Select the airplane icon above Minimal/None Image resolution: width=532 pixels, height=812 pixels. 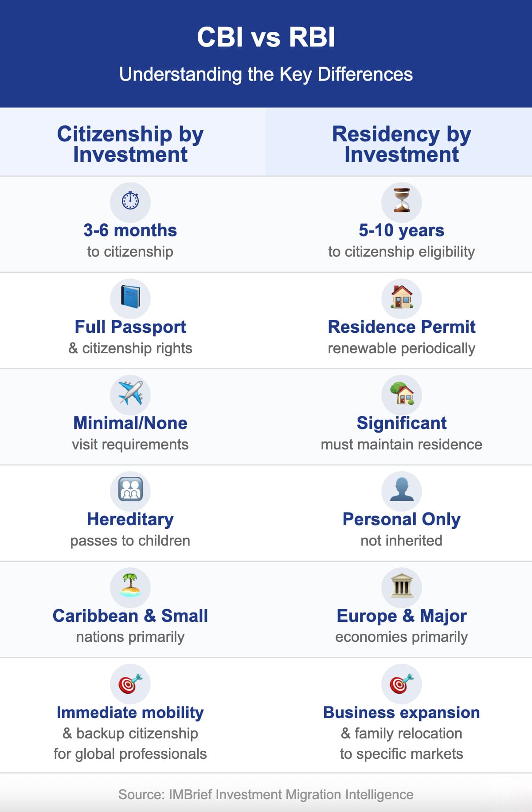pyautogui.click(x=130, y=394)
